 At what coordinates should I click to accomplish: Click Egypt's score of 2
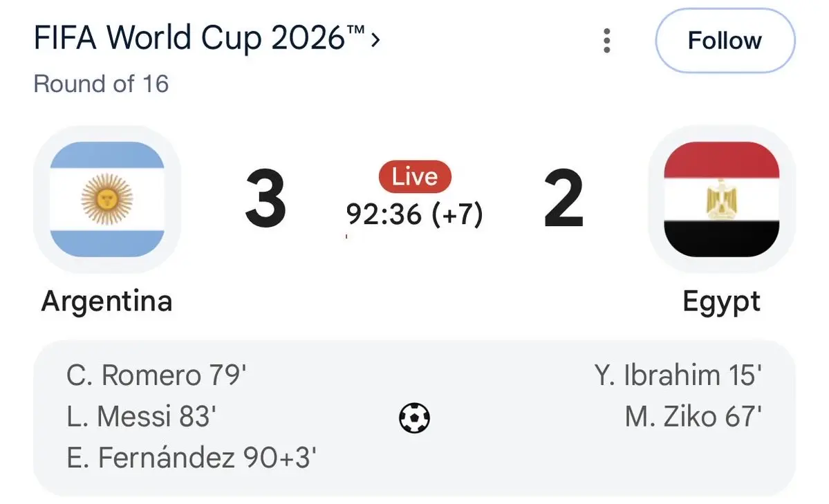(563, 198)
